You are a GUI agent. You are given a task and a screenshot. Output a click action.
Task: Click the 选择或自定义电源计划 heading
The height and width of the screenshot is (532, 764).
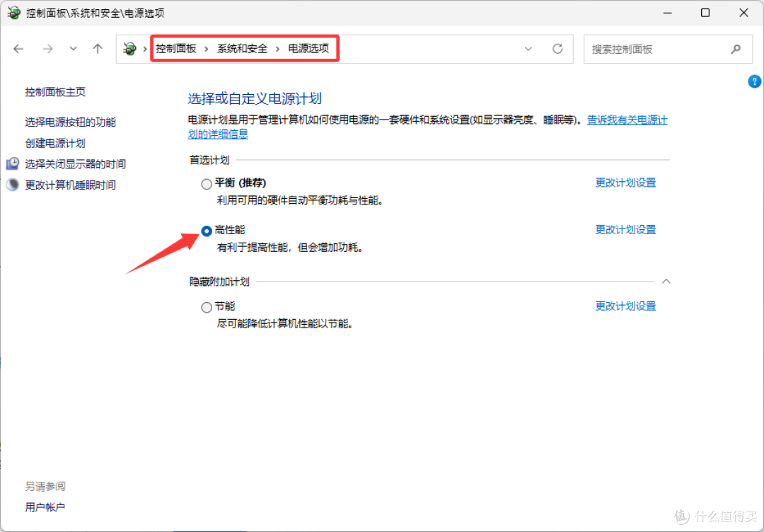click(255, 99)
